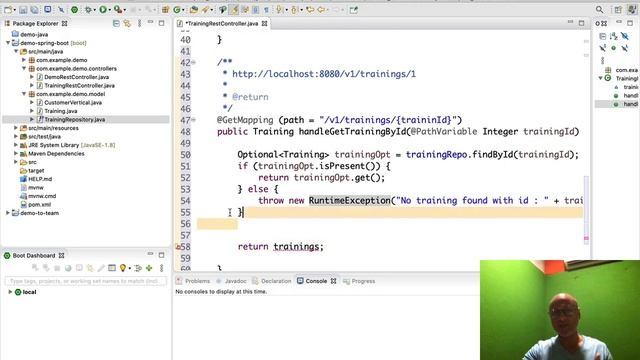Click the Save icon in toolbar

23,9
